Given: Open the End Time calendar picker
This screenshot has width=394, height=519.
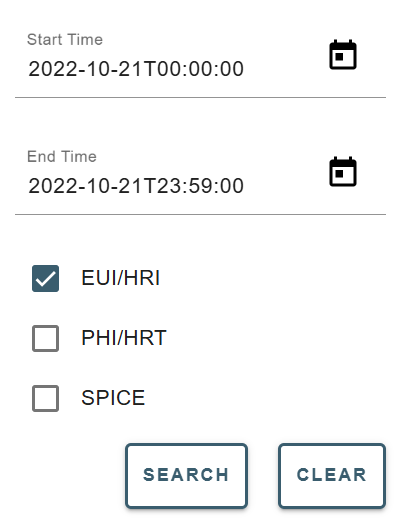Looking at the screenshot, I should [343, 172].
